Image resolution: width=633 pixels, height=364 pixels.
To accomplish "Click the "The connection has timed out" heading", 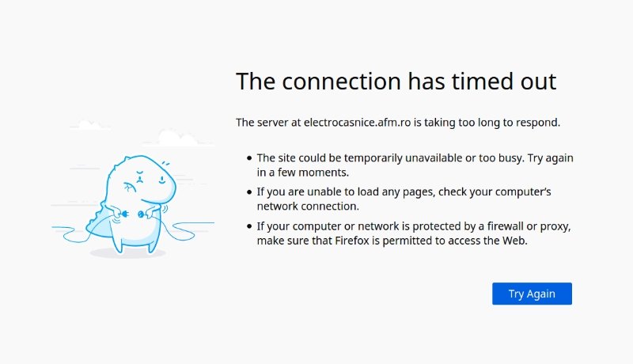I will pos(396,81).
